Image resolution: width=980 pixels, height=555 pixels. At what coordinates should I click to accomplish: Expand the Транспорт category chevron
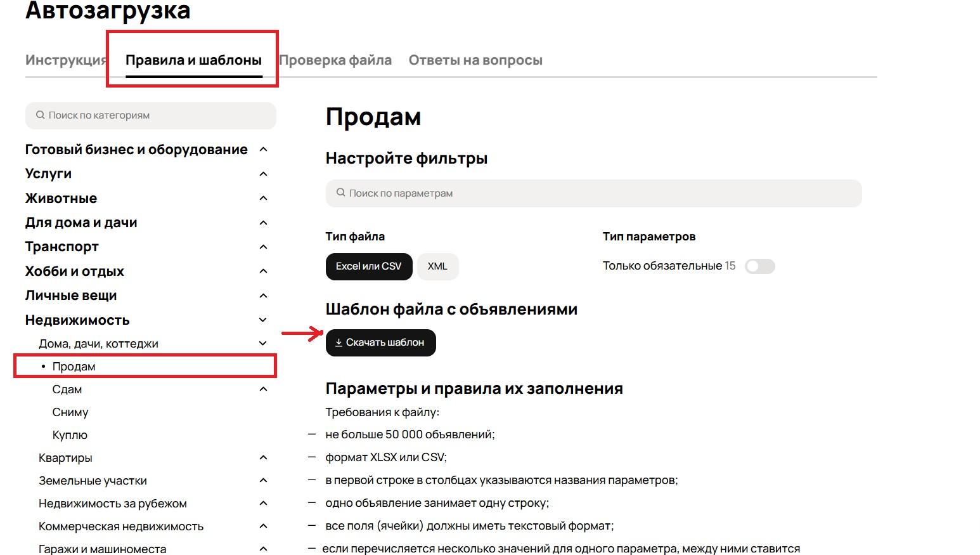264,247
